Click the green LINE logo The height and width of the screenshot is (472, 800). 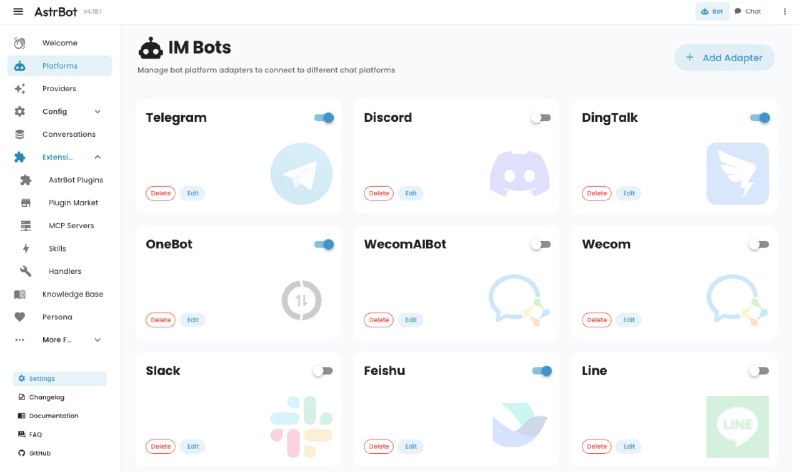point(738,427)
